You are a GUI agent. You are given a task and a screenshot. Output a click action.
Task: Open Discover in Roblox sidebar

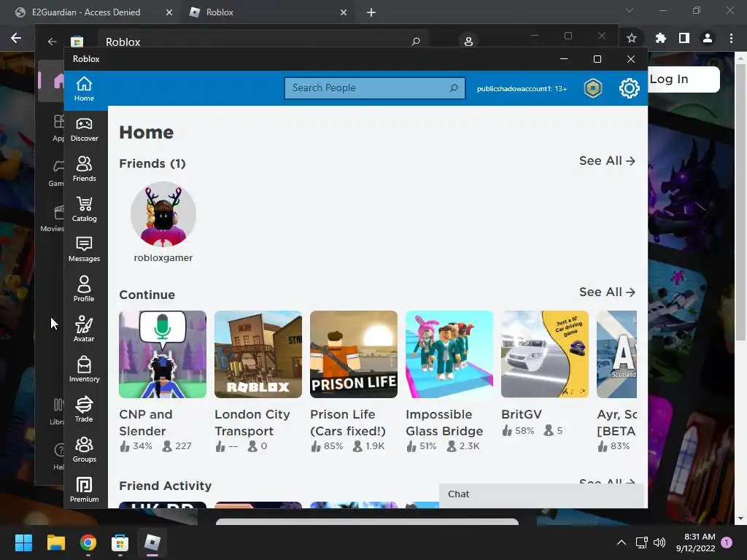click(85, 130)
